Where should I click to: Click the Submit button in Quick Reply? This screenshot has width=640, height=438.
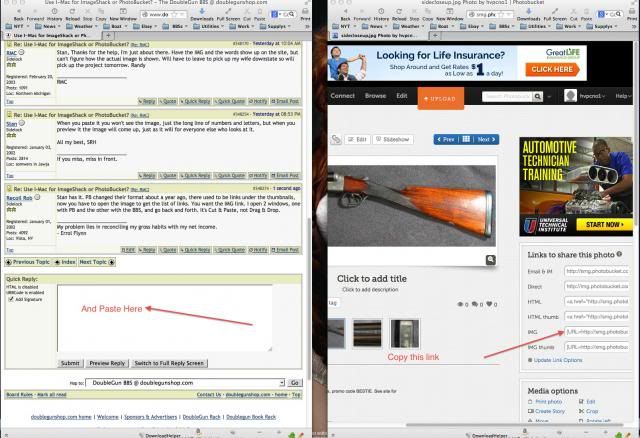70,363
